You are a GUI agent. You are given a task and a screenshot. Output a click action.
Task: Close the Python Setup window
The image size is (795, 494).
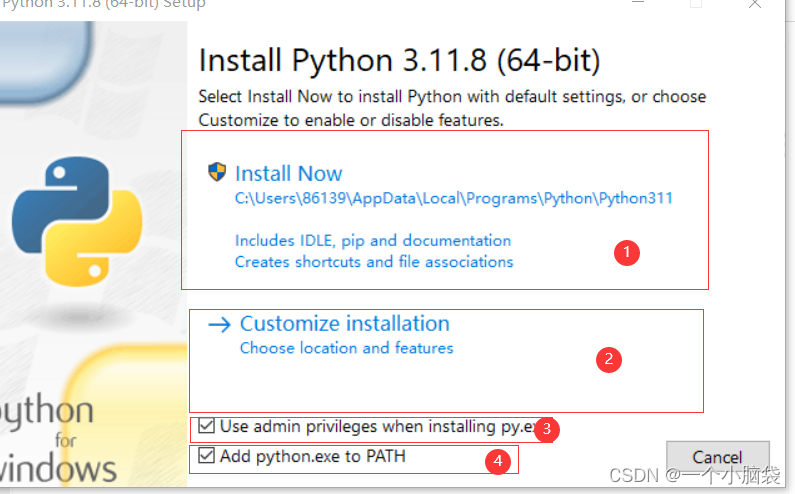click(755, 4)
